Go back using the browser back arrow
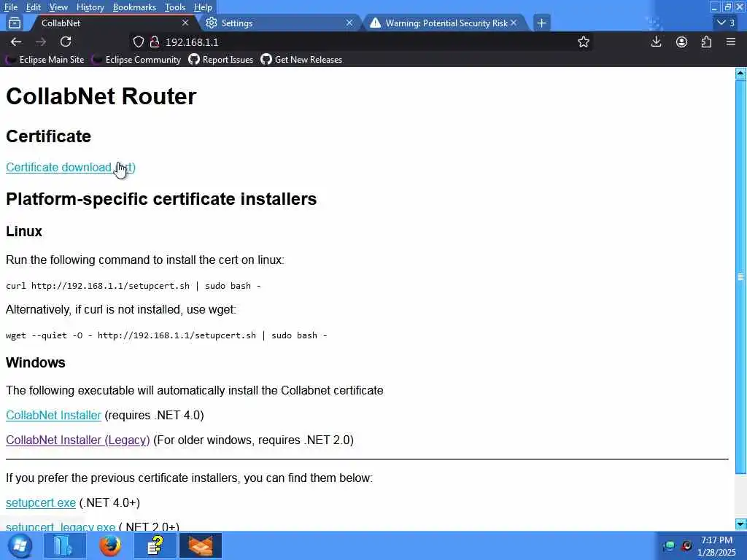 tap(16, 42)
